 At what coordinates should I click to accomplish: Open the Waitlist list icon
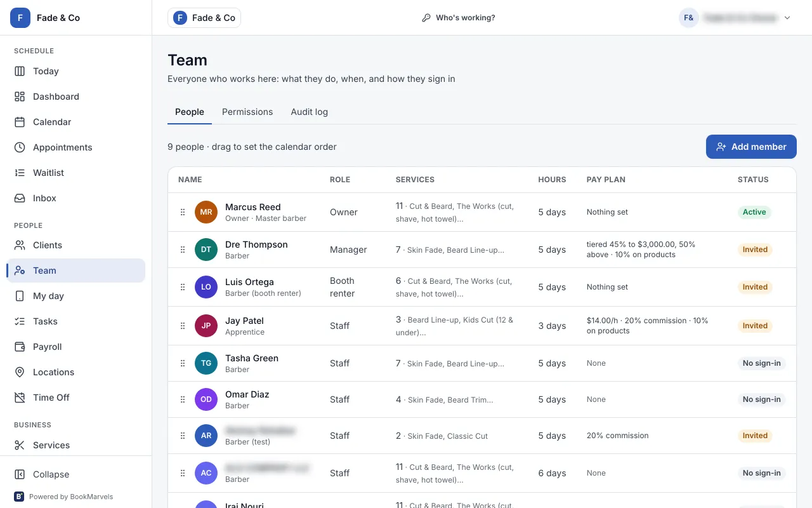20,173
